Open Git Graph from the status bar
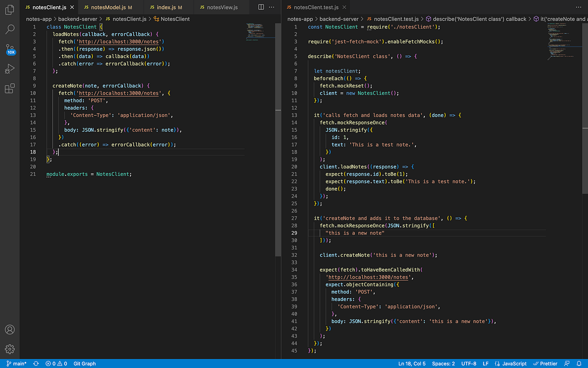 (x=84, y=364)
